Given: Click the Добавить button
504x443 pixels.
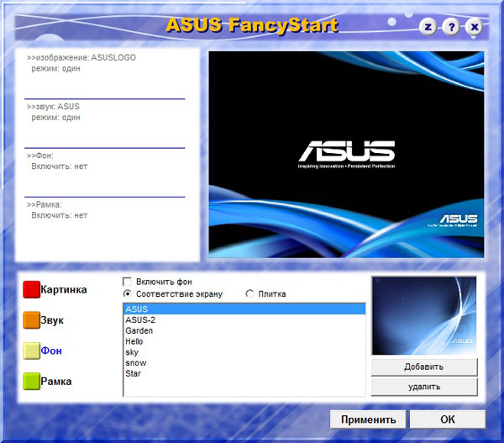Looking at the screenshot, I should (423, 367).
